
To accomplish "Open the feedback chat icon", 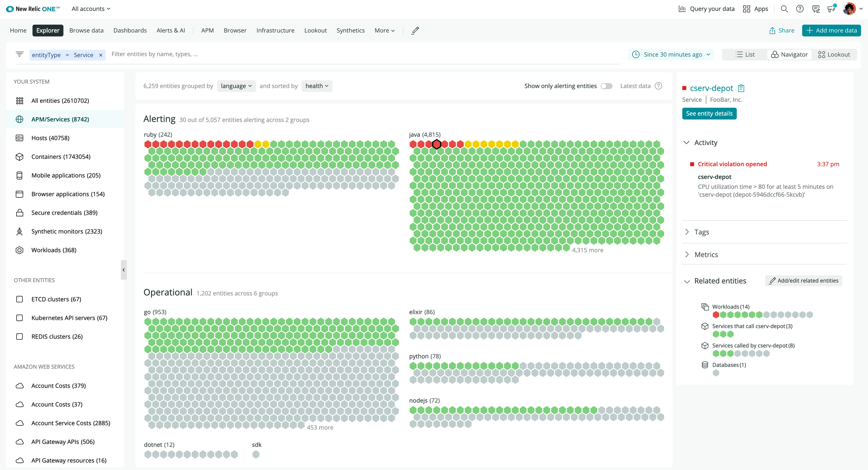I will (816, 9).
